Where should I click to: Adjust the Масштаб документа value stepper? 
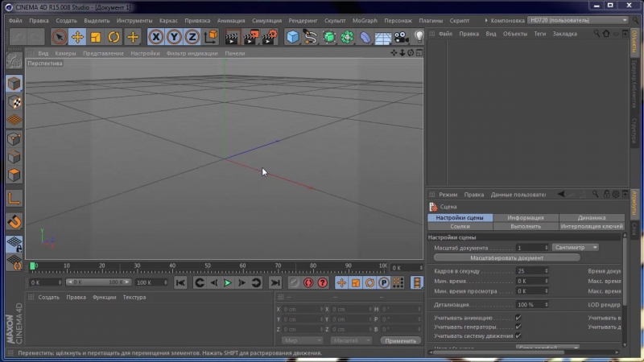546,248
